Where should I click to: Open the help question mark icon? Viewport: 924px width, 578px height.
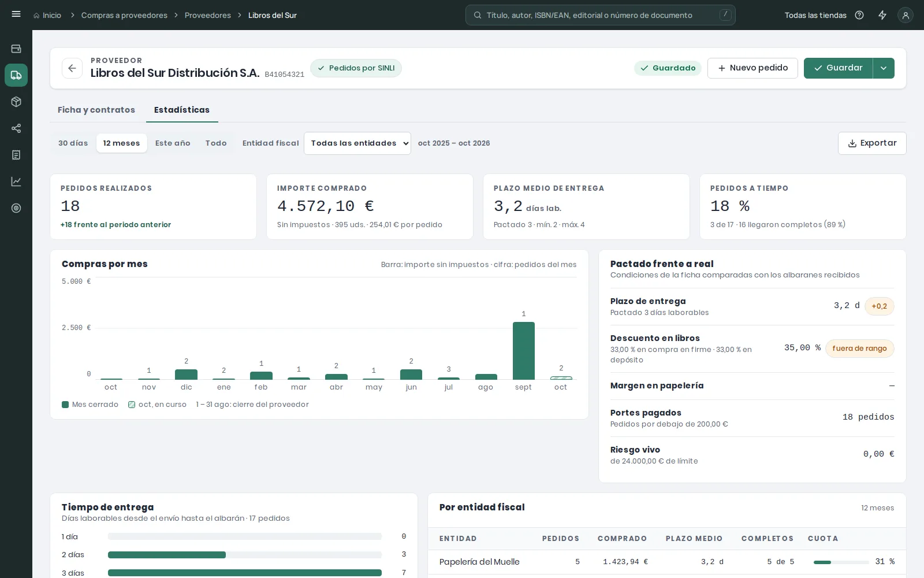tap(859, 15)
